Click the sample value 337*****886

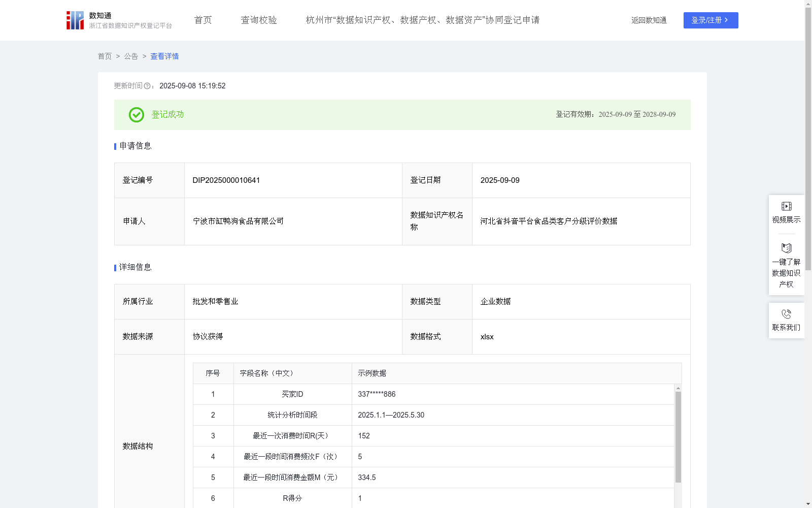point(377,394)
